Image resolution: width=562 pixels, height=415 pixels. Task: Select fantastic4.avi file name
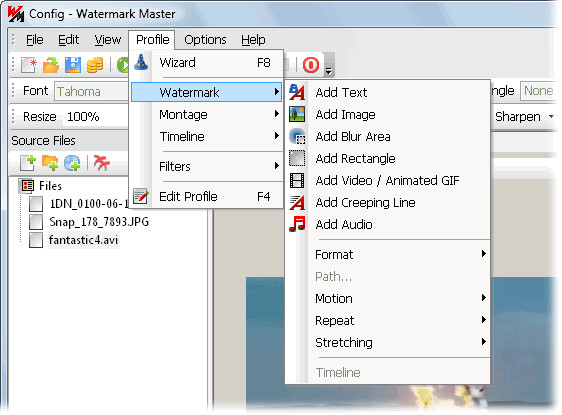click(x=83, y=240)
